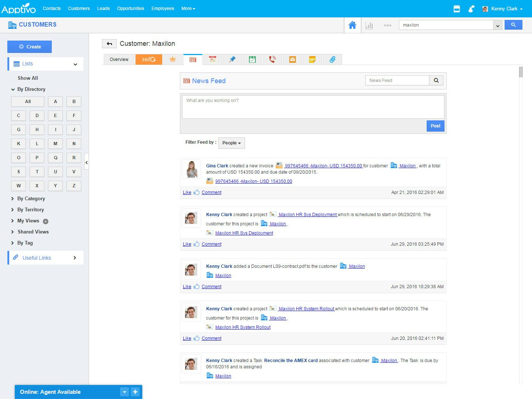Image resolution: width=532 pixels, height=399 pixels.
Task: Open the reports bar chart icon
Action: click(x=369, y=25)
